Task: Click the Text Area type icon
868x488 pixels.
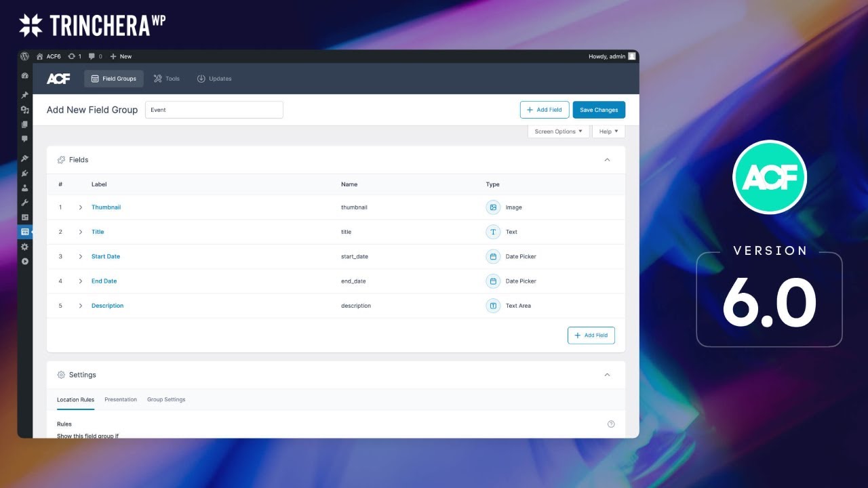Action: pyautogui.click(x=493, y=306)
